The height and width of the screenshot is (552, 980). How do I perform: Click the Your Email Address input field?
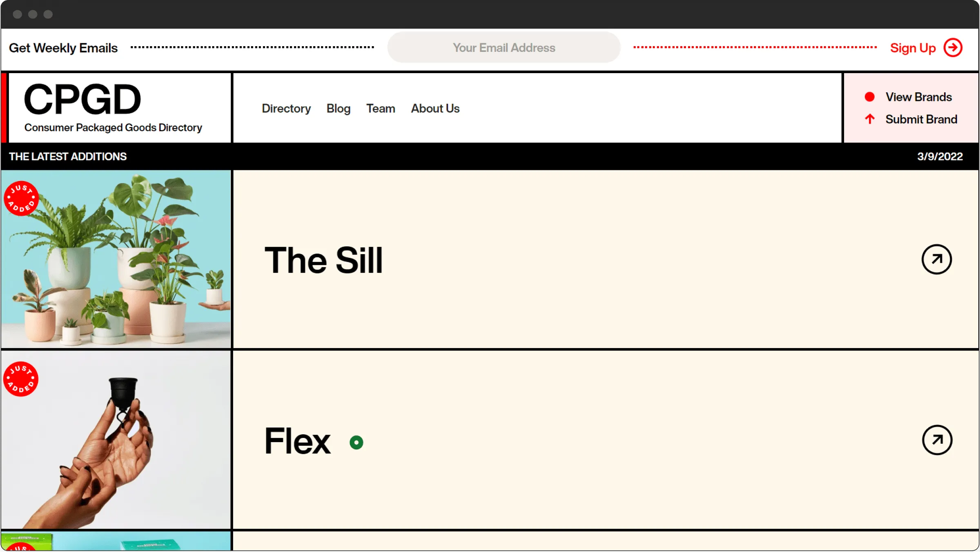coord(503,48)
